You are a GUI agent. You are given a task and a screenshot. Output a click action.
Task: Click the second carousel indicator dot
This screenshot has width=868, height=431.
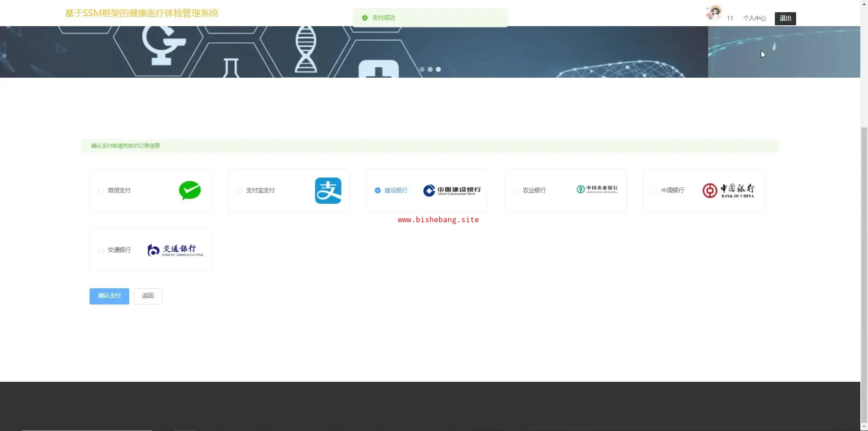[x=430, y=70]
